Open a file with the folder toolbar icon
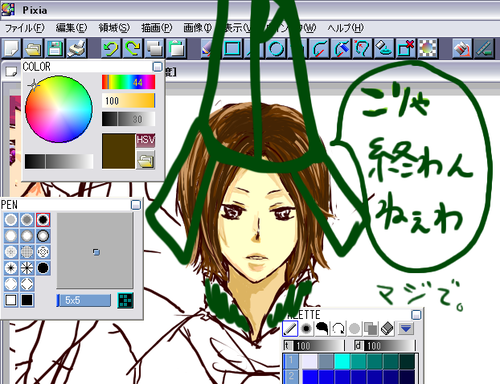 [34, 48]
